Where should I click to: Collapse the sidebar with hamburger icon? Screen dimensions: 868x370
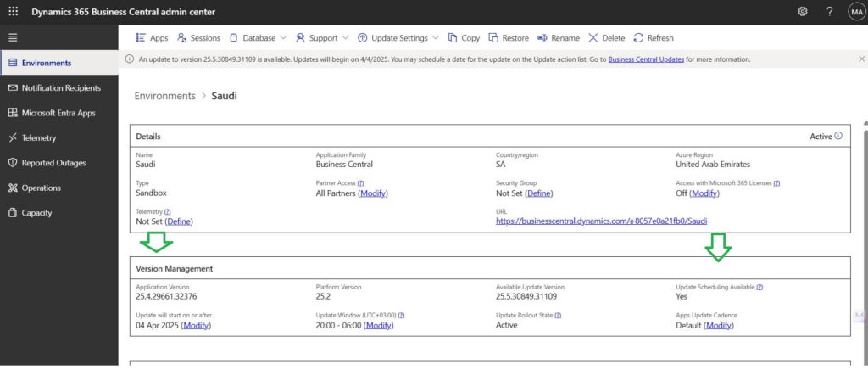[13, 37]
